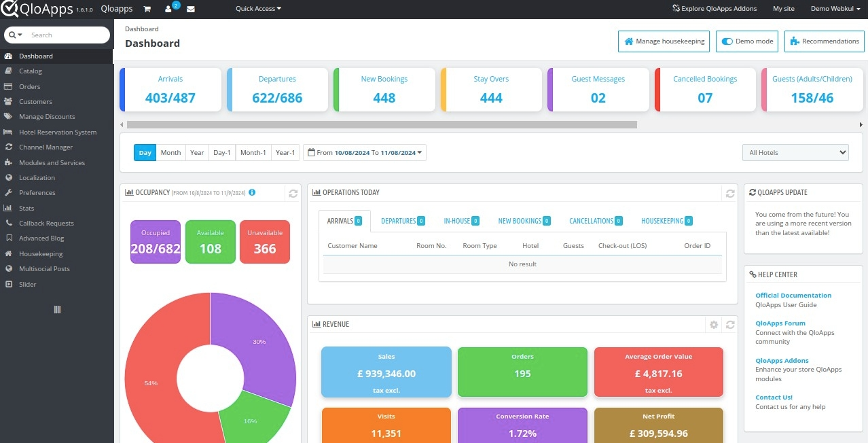The image size is (868, 443).
Task: Open Explore QloApps Addons link
Action: point(715,9)
